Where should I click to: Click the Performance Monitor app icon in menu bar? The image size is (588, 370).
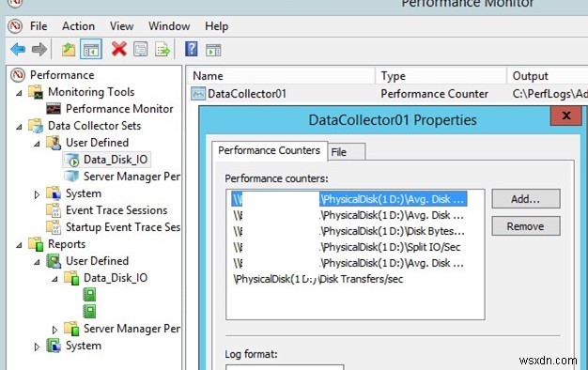[15, 26]
